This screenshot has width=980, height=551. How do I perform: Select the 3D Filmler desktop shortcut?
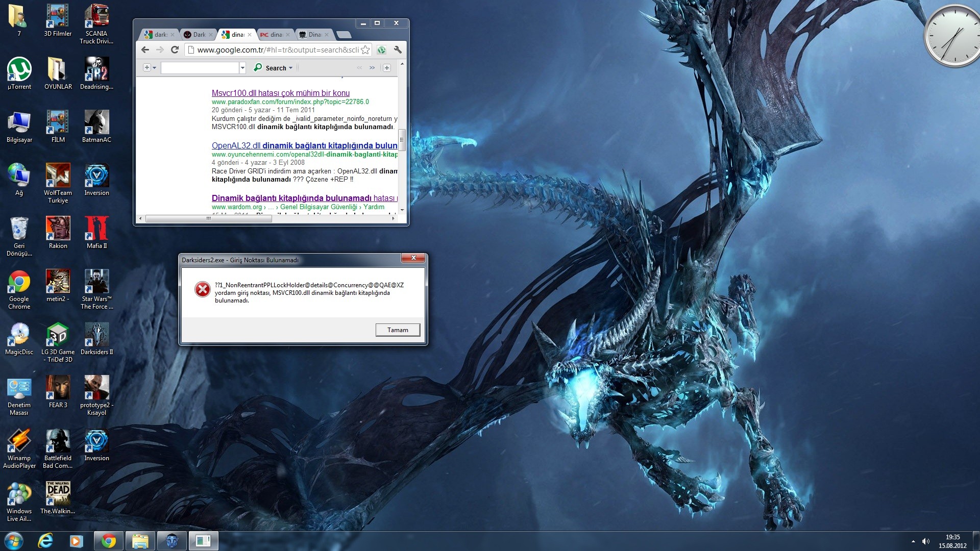(x=58, y=20)
